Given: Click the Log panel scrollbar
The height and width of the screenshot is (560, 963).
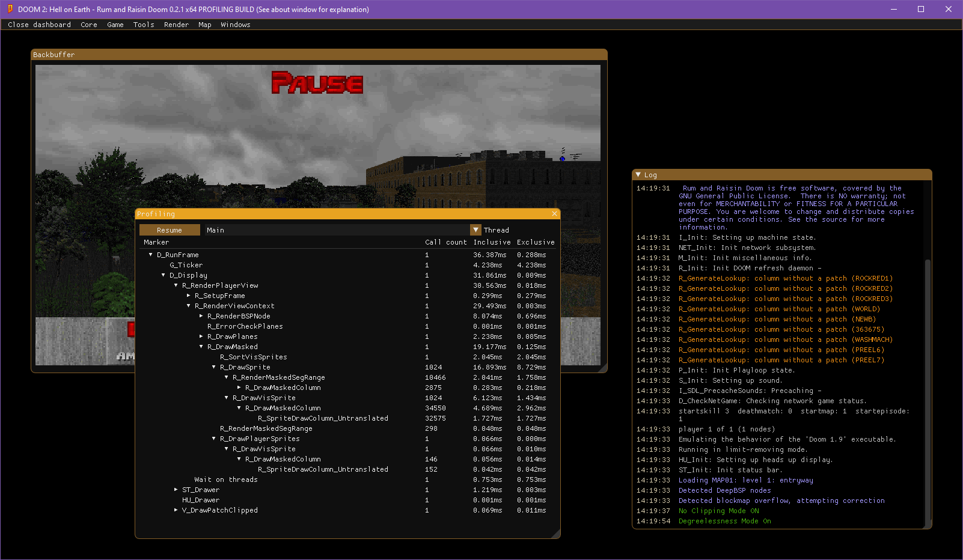Looking at the screenshot, I should tap(928, 390).
